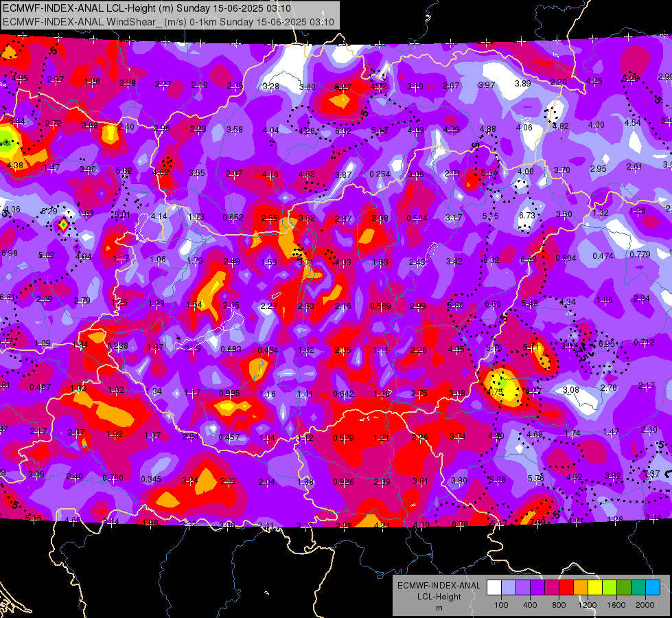Image resolution: width=672 pixels, height=618 pixels.
Task: Click the wind shear value 3.97
Action: click(487, 85)
